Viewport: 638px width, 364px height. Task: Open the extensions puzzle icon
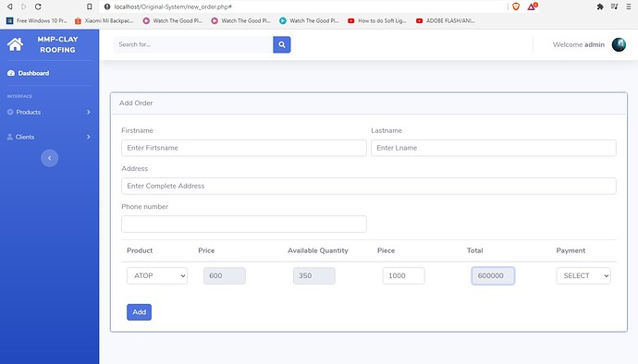click(x=600, y=6)
